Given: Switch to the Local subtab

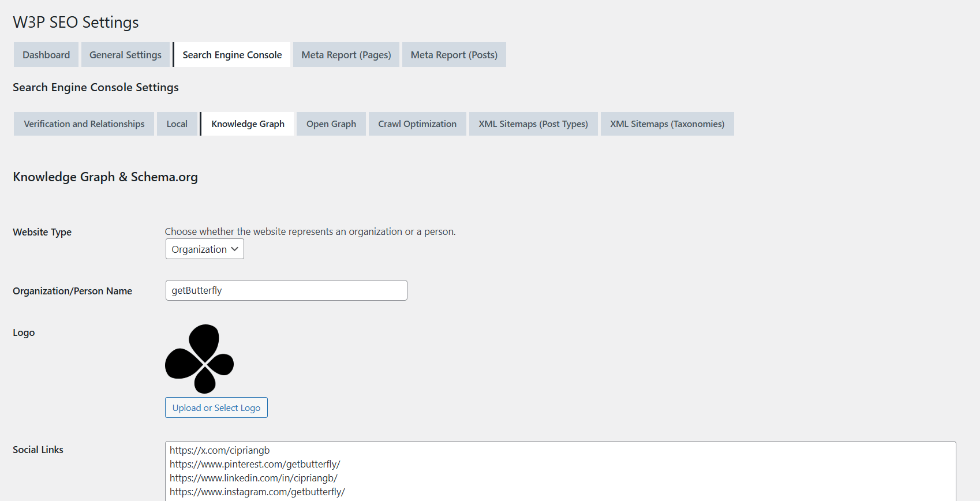Looking at the screenshot, I should click(x=177, y=124).
